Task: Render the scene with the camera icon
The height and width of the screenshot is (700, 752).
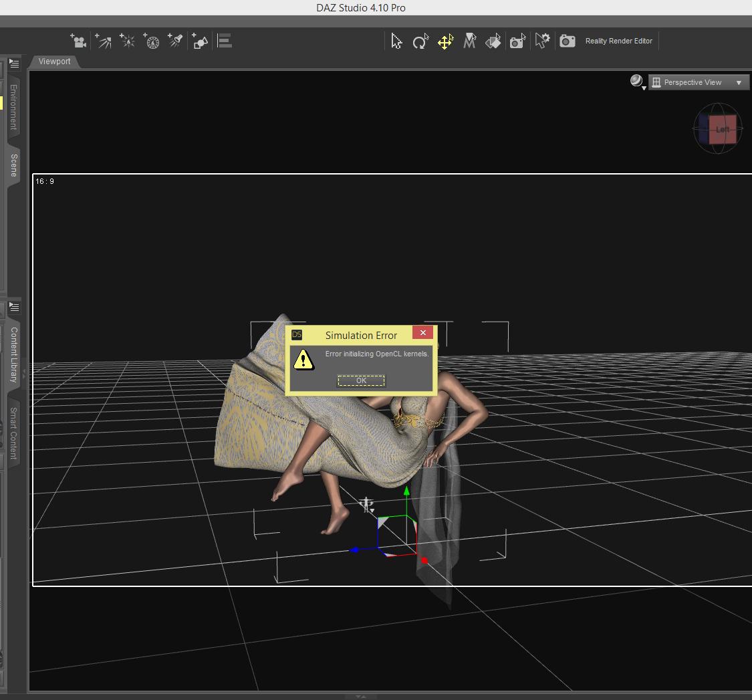Action: coord(567,41)
